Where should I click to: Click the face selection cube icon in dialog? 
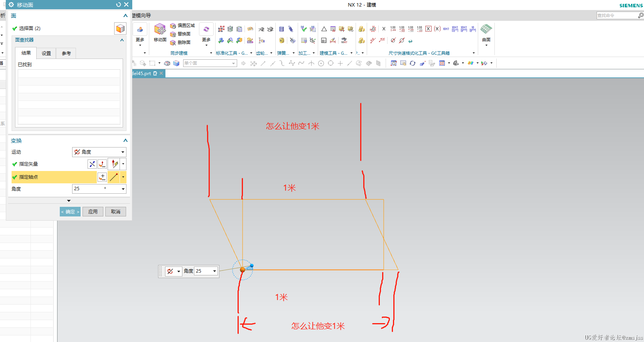120,28
